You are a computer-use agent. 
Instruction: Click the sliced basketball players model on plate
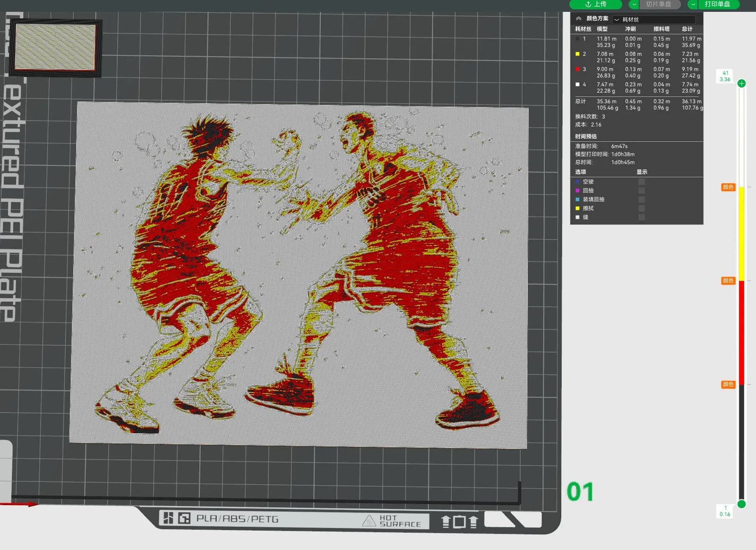tap(299, 275)
